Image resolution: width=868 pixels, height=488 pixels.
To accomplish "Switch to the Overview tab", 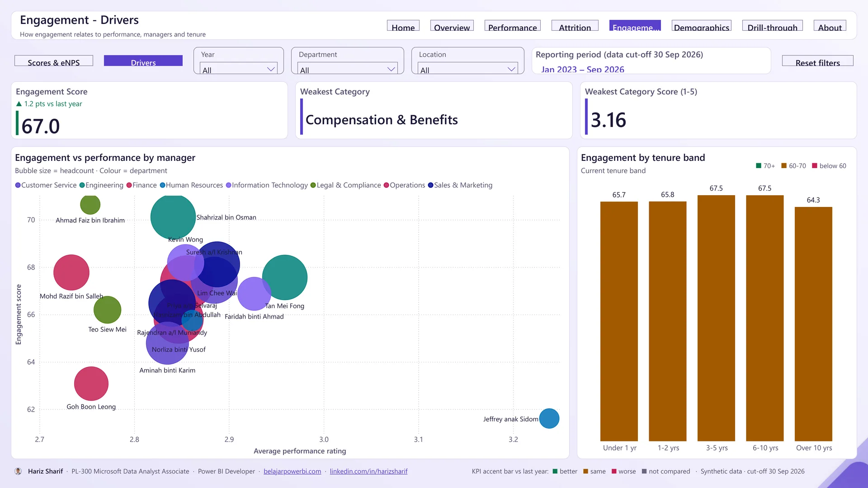I will pos(452,26).
